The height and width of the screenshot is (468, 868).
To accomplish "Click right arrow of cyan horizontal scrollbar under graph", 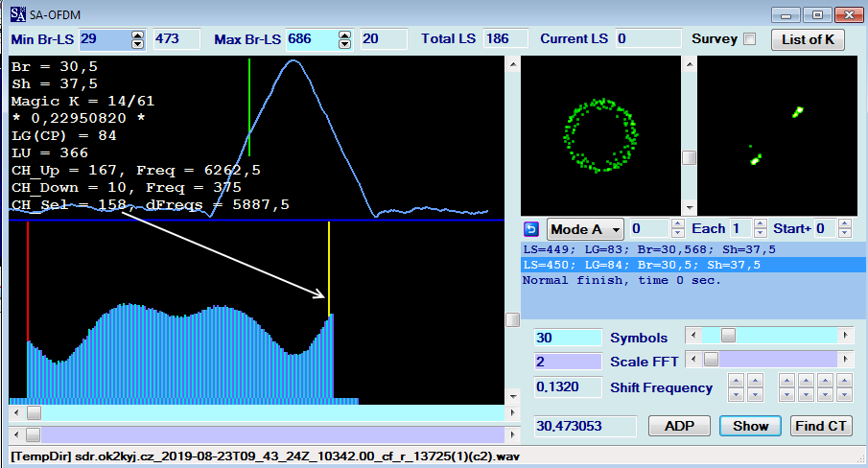I will pyautogui.click(x=512, y=412).
